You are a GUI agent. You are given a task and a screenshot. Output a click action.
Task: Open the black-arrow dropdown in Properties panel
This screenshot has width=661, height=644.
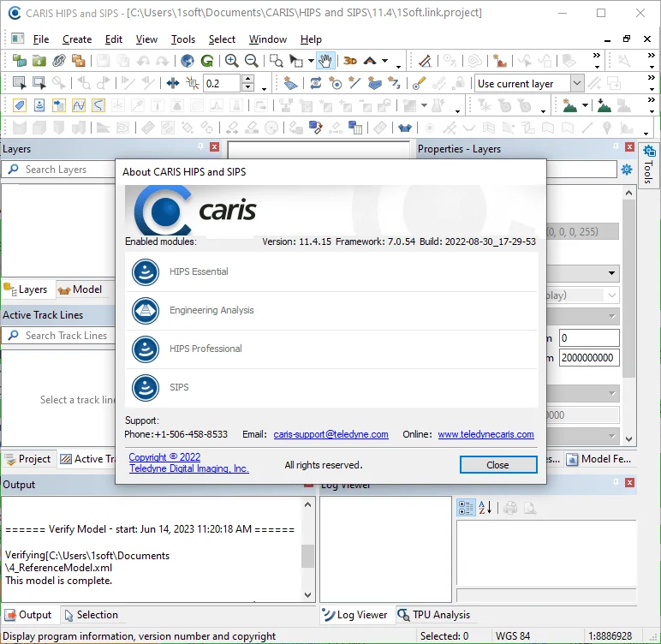coord(611,273)
